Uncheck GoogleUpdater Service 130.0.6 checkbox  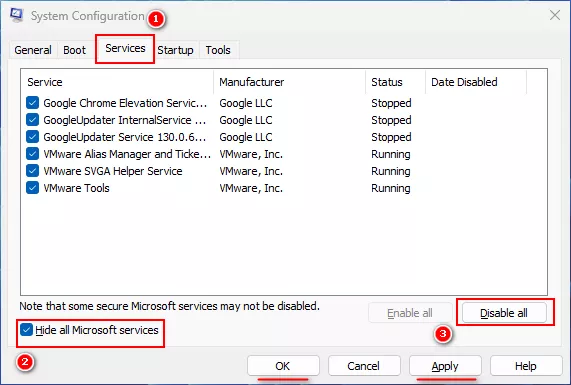[x=32, y=137]
